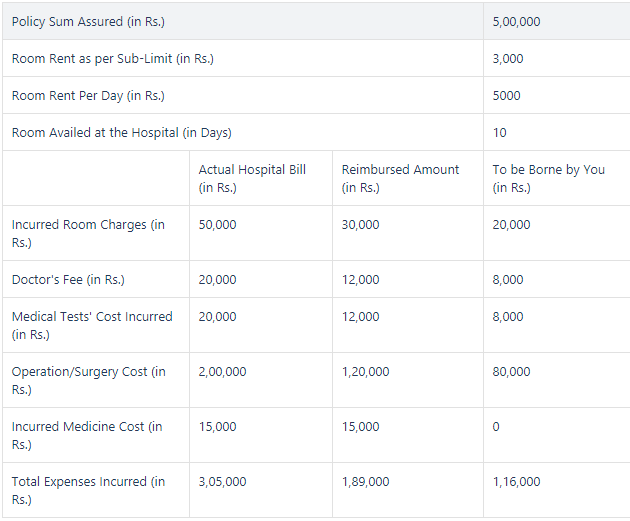Click the Operation/Surgery Cost row label

click(88, 380)
